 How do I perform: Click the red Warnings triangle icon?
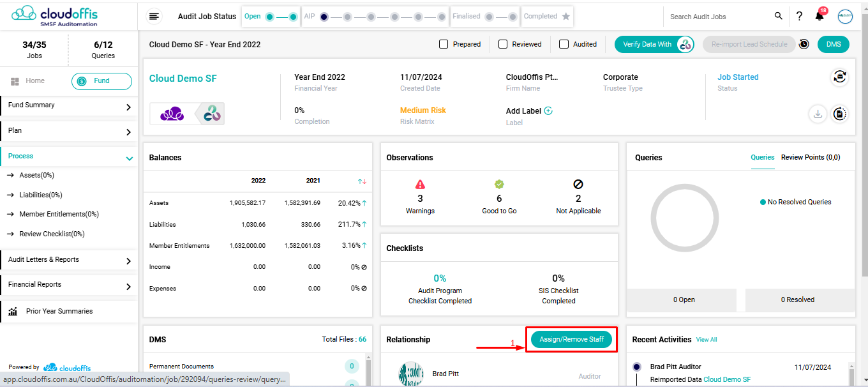coord(420,185)
